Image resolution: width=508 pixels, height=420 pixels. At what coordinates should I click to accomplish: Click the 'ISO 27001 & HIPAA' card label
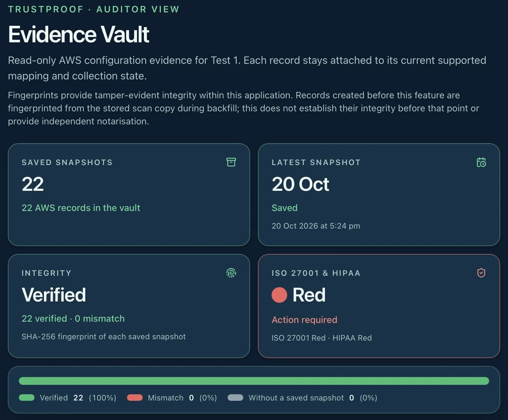316,273
